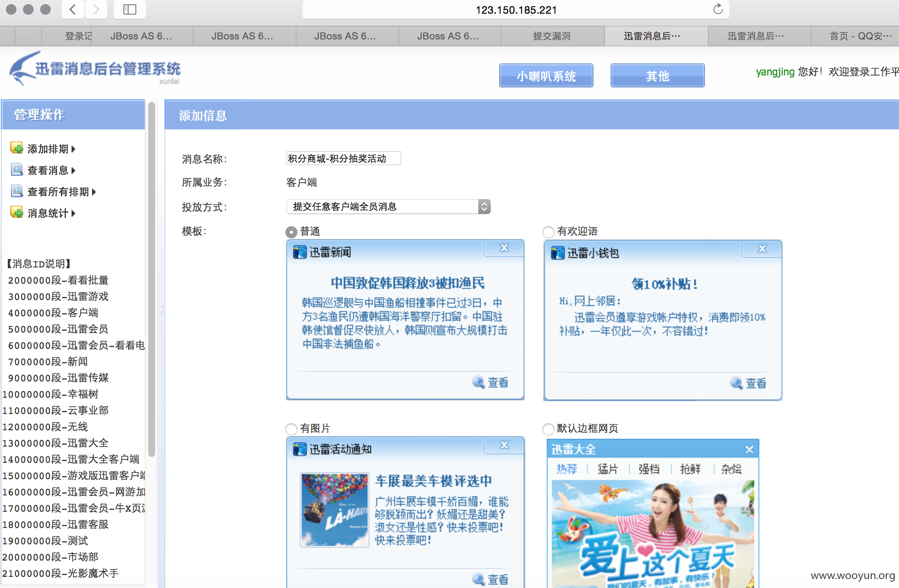Open the 小喇叭系统 button
Screen dimensions: 899x588
click(x=546, y=76)
